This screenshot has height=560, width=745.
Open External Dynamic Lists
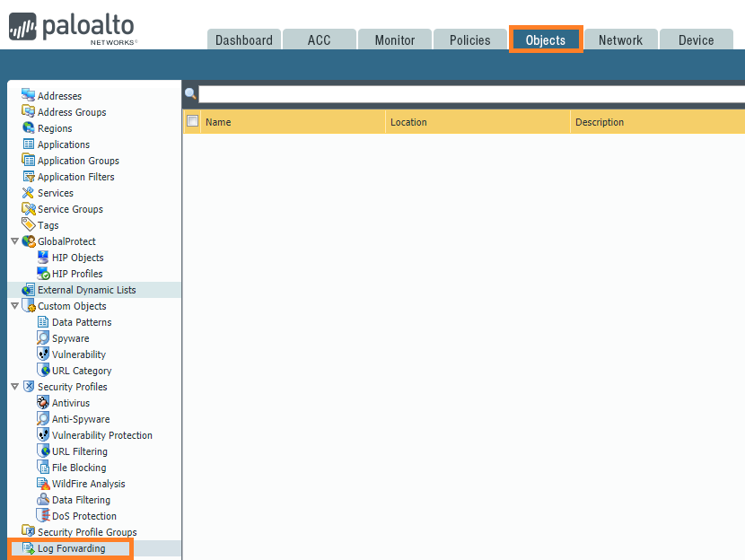(x=86, y=290)
